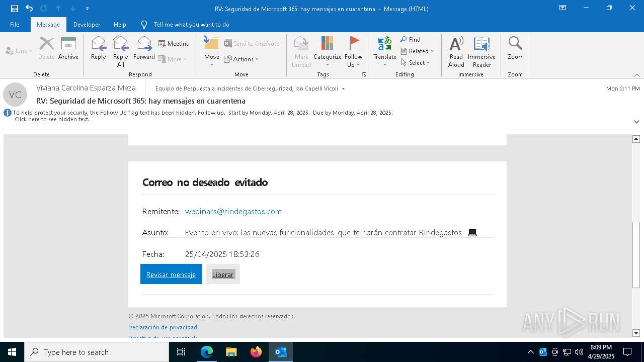644x362 pixels.
Task: Click the taskbar search box
Action: point(97,352)
